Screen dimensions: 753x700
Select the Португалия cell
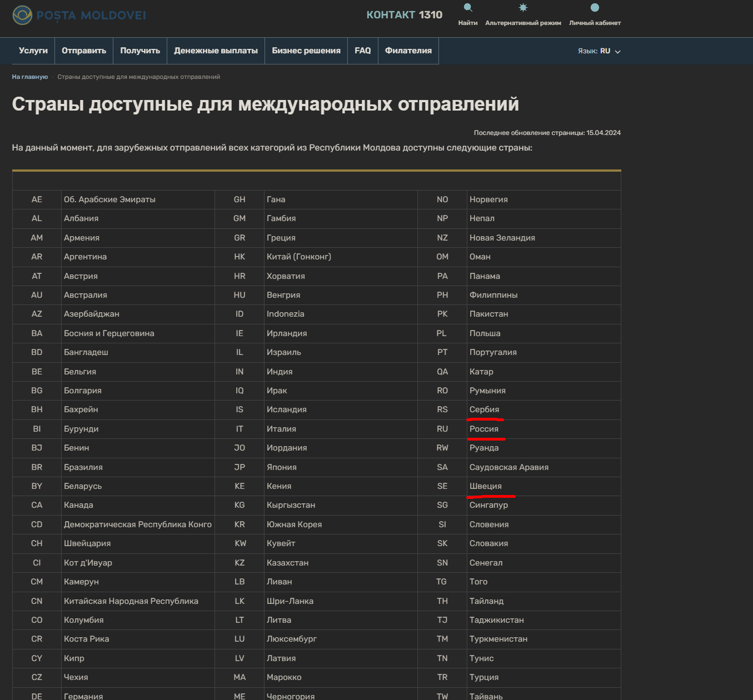click(x=544, y=352)
